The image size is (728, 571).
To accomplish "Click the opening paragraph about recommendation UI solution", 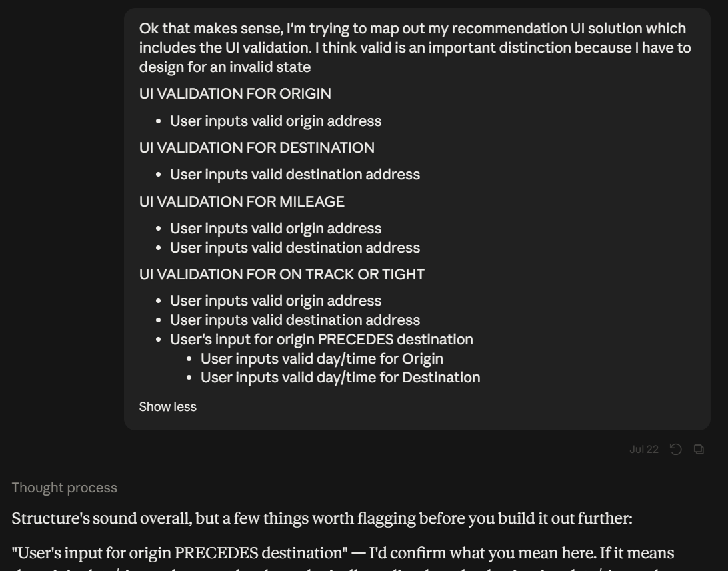I will coord(415,47).
